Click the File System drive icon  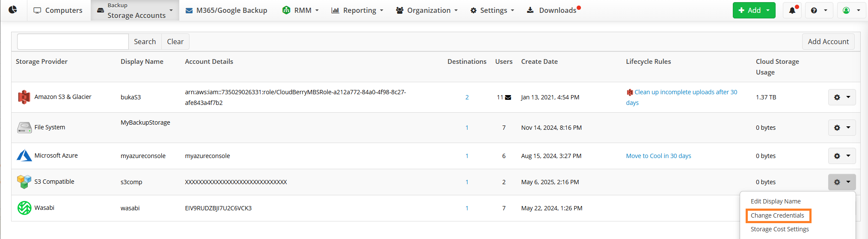24,128
